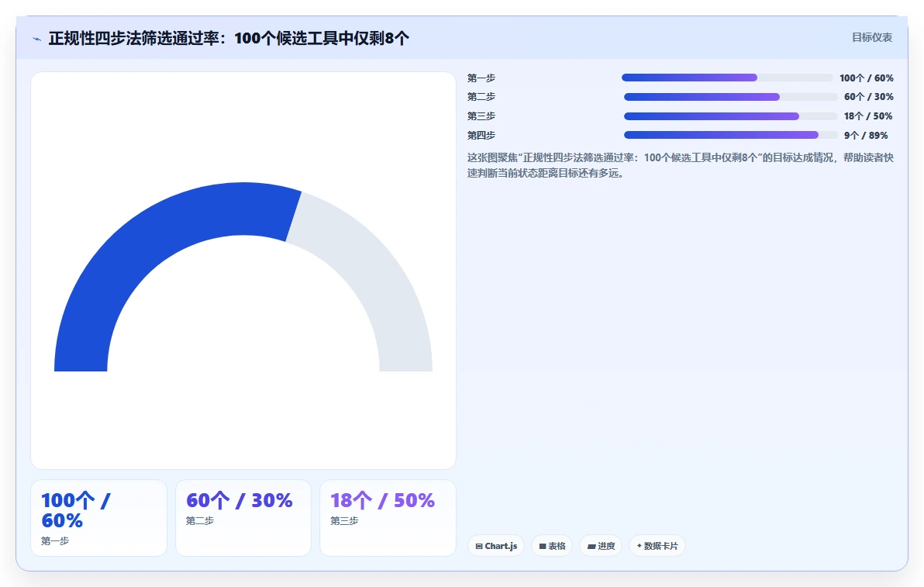
Task: Click the description paragraph starting 这张图聚焦
Action: click(681, 165)
